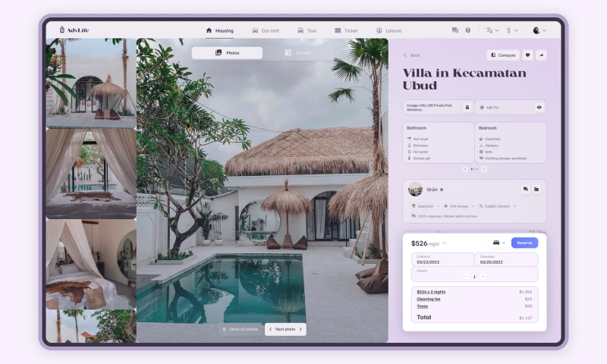Click the AdvLife logo
This screenshot has width=607, height=364.
pos(74,30)
